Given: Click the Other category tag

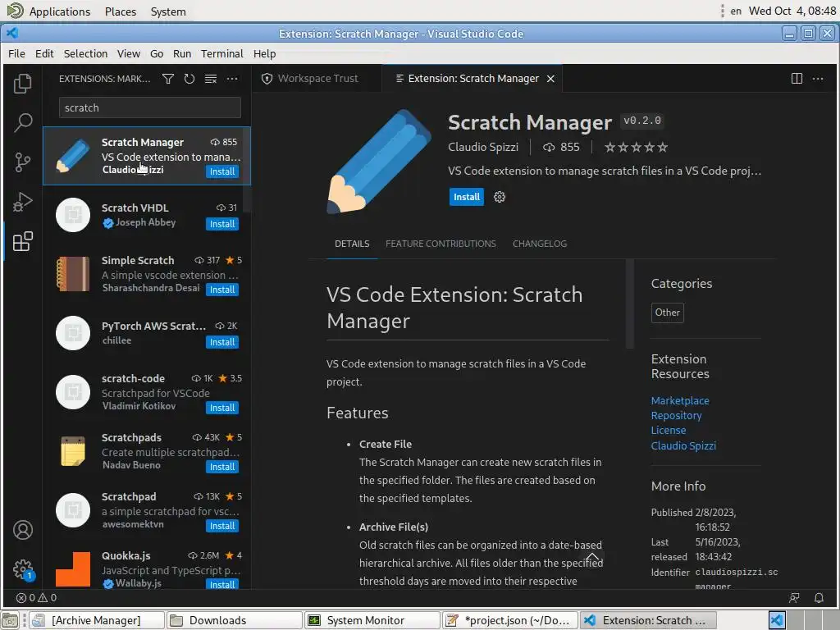Looking at the screenshot, I should click(x=667, y=313).
